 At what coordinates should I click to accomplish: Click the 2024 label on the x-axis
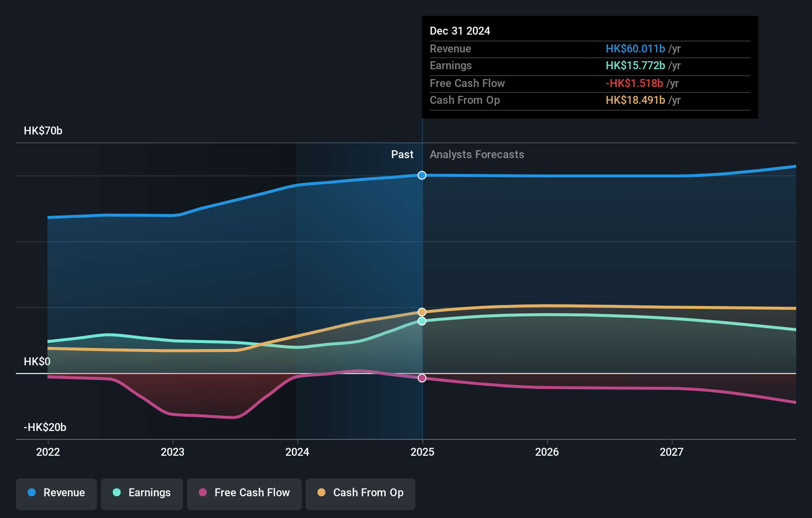pyautogui.click(x=297, y=451)
